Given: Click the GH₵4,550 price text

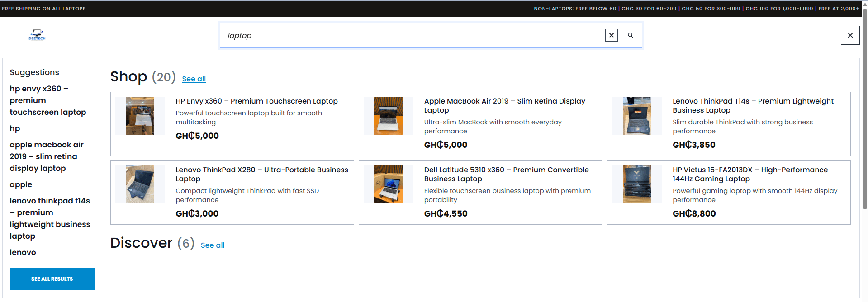Looking at the screenshot, I should 446,213.
